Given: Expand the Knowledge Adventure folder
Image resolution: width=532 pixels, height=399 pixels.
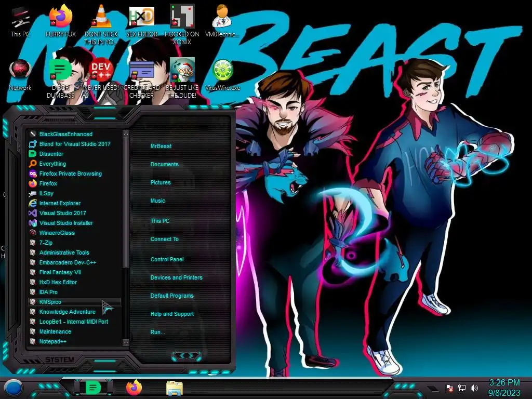Looking at the screenshot, I should [x=75, y=312].
